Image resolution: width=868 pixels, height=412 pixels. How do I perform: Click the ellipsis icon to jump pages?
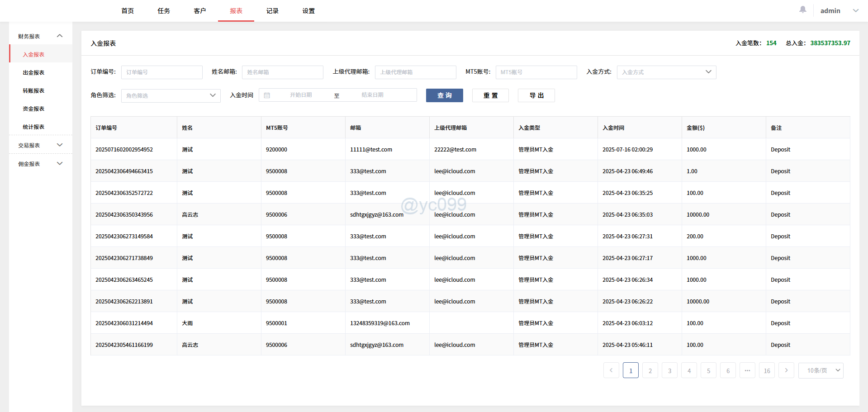747,370
